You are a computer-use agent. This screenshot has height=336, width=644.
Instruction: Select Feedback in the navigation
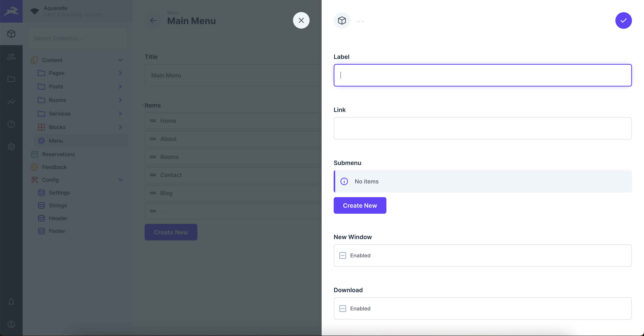click(x=54, y=167)
